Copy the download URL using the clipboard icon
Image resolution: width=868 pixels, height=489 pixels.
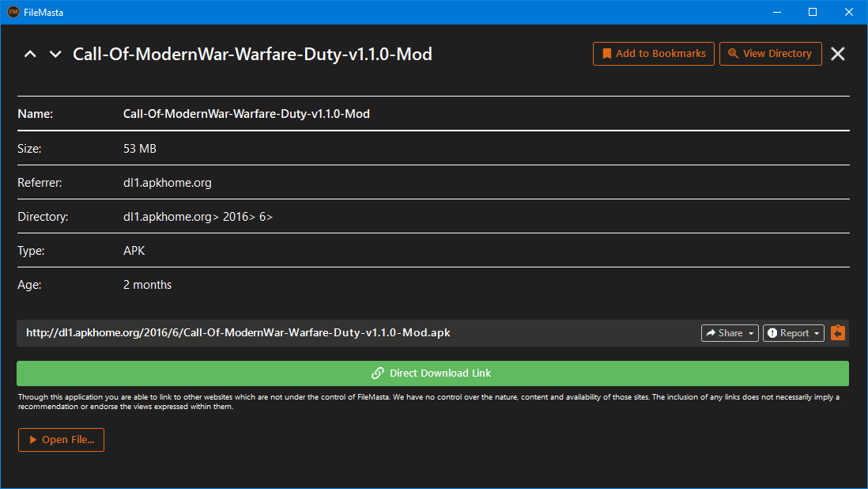[x=838, y=332]
